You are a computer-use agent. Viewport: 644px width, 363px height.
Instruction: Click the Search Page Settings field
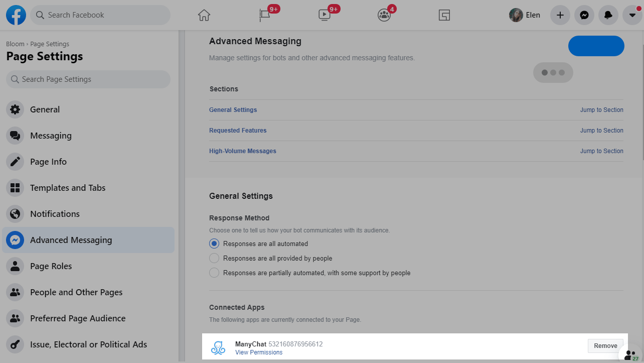[x=88, y=79]
